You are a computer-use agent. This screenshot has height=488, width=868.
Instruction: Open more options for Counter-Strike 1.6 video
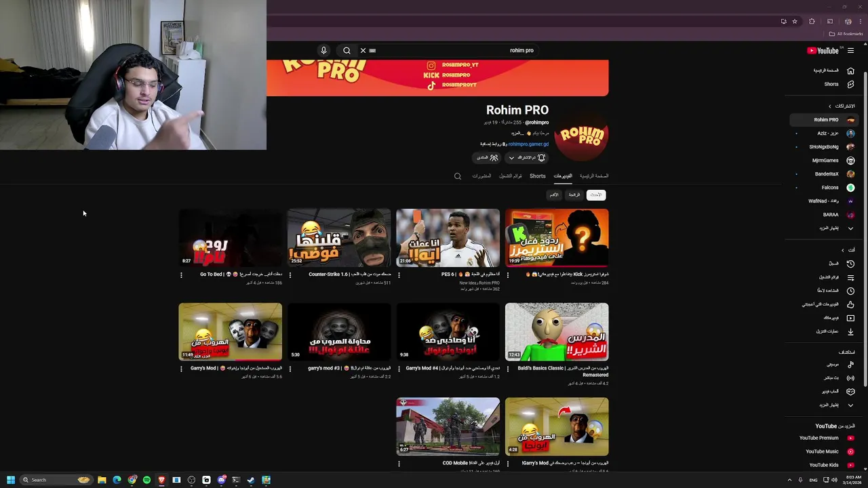pyautogui.click(x=290, y=274)
